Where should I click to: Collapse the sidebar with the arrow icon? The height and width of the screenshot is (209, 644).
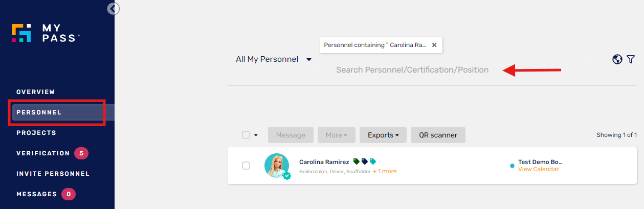click(x=113, y=8)
